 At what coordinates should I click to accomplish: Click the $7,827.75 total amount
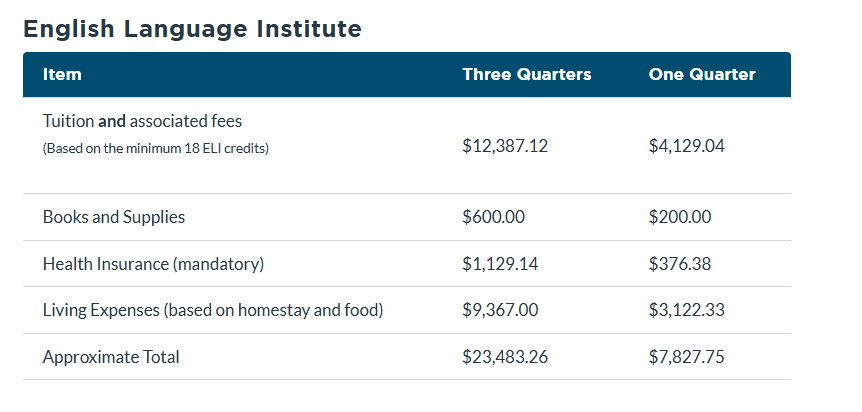tap(687, 357)
